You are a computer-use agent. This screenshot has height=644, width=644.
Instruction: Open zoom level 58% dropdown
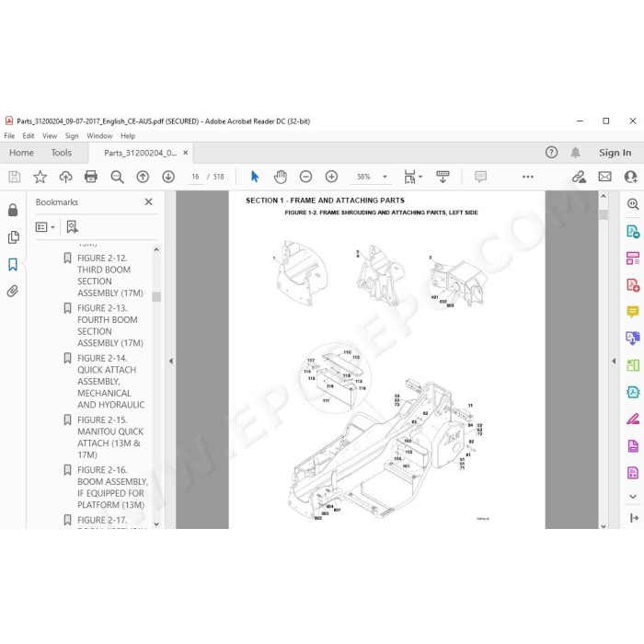(x=385, y=177)
